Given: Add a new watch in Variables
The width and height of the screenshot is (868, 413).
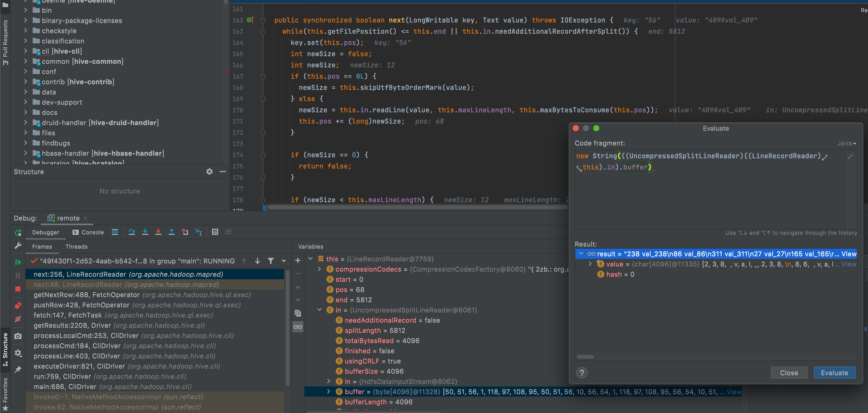Looking at the screenshot, I should tap(298, 260).
